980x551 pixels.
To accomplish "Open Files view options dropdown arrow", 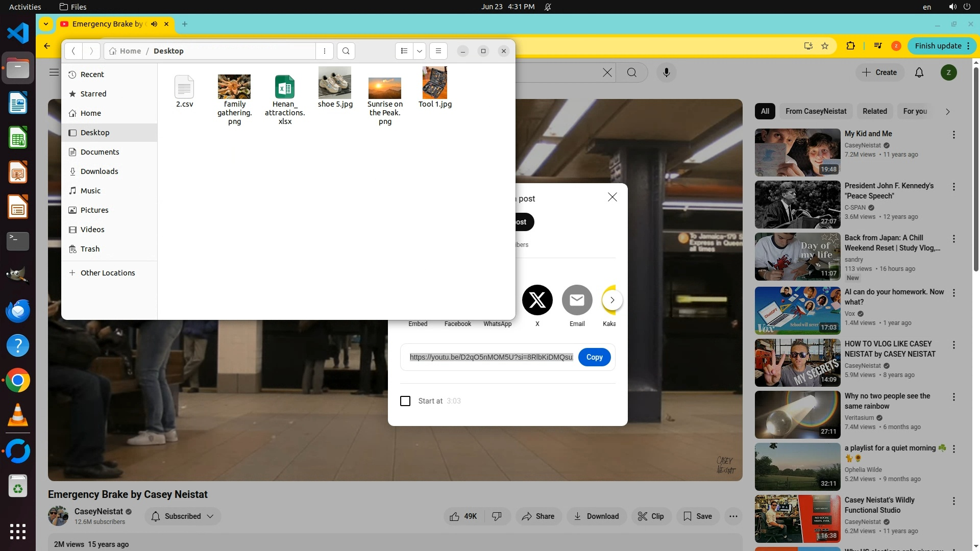I will pyautogui.click(x=420, y=51).
